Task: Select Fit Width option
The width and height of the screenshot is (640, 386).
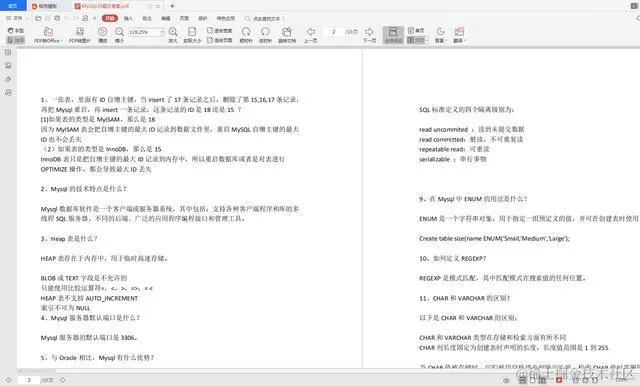Action: pos(220,31)
